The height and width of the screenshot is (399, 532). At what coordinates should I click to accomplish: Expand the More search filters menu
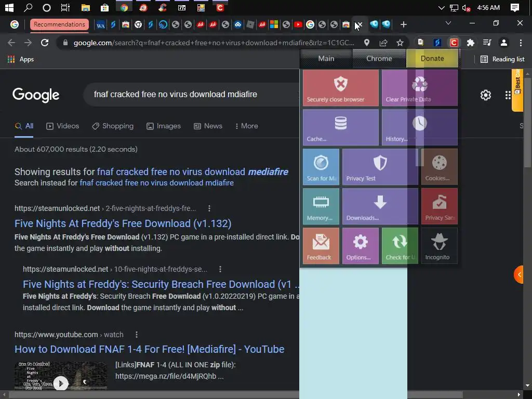point(247,126)
